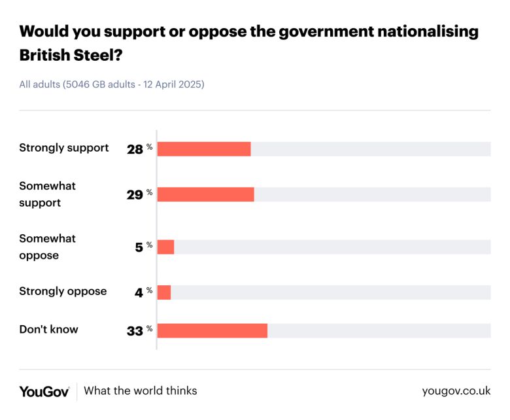Click the red 'Strongly oppose' bar
Viewport: 510px width, 420px height.
coord(164,292)
